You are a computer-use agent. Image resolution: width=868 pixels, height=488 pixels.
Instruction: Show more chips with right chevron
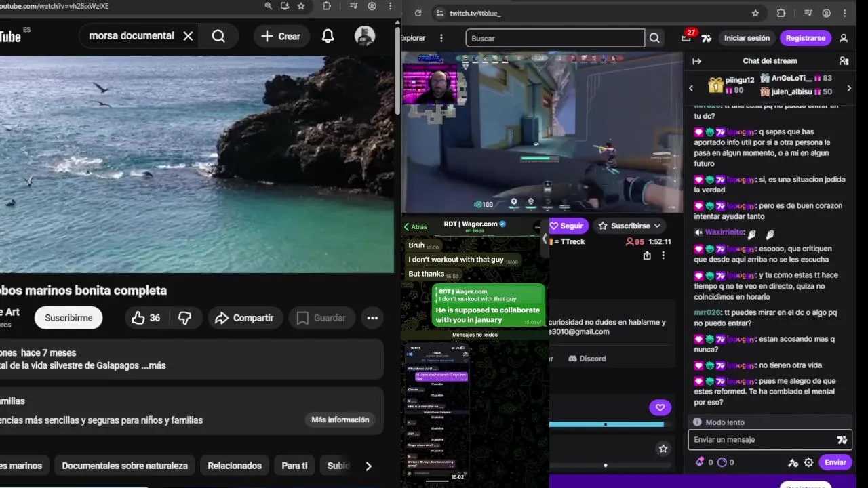(x=368, y=466)
